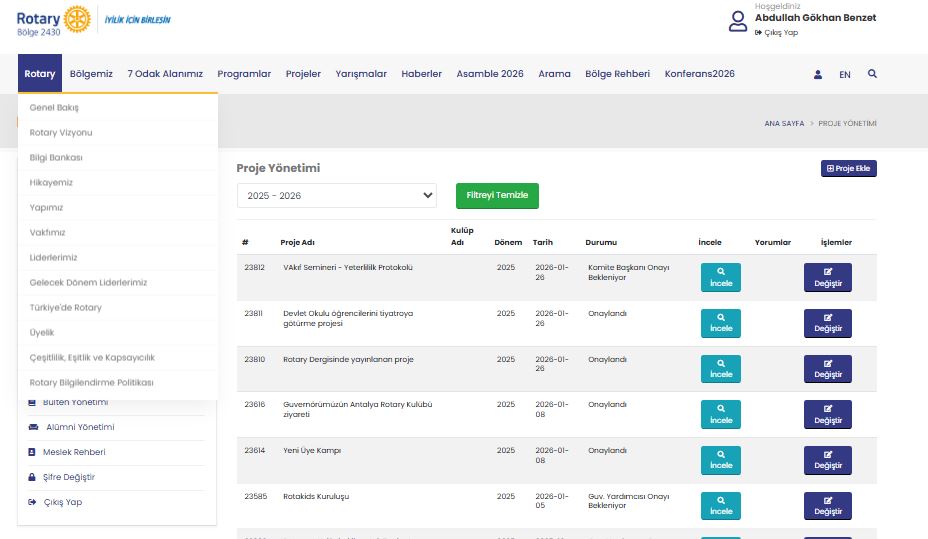Screen dimensions: 928x539
Task: Click İncele for project 23812
Action: (x=721, y=277)
